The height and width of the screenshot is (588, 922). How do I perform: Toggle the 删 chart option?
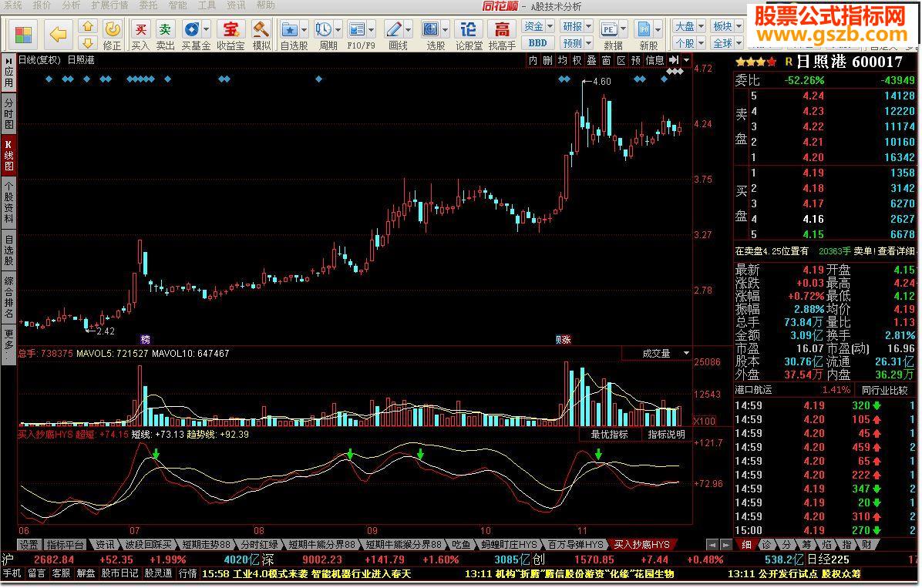click(x=547, y=60)
